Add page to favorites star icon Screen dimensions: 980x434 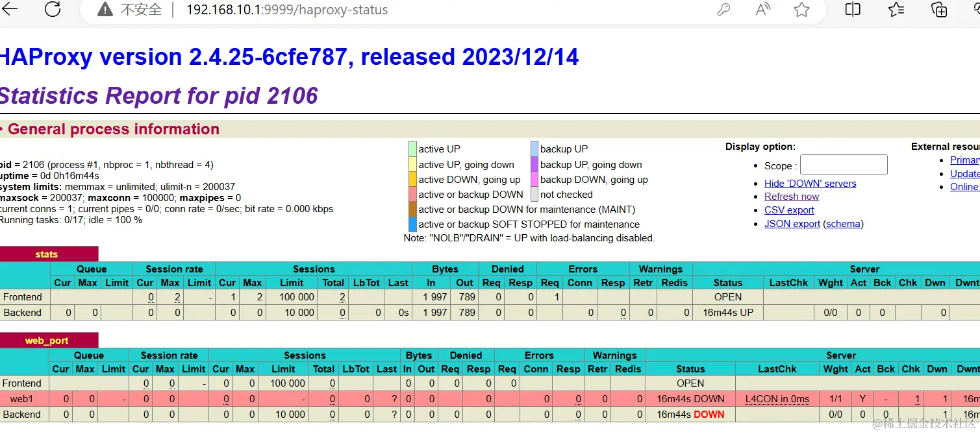tap(802, 10)
